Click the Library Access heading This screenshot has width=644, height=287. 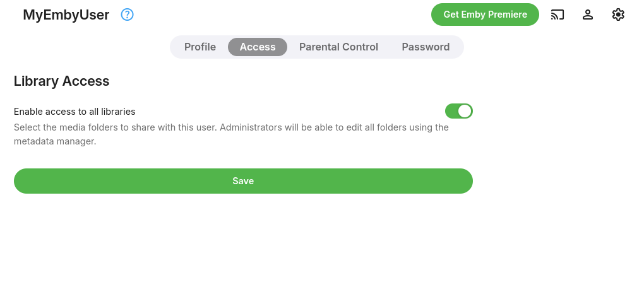pos(62,81)
